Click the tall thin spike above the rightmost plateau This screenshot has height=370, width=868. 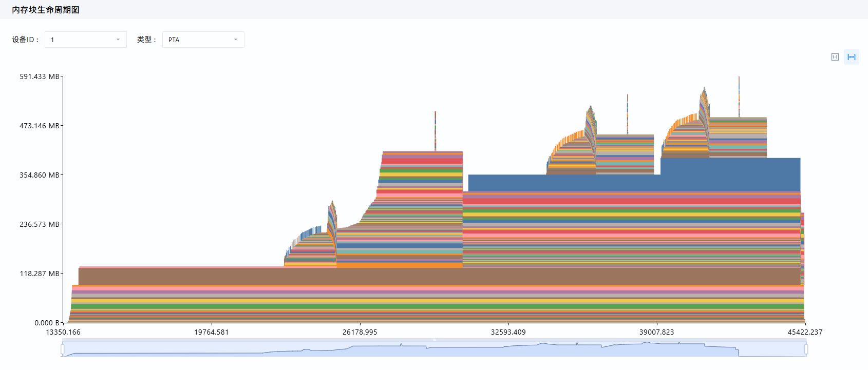click(739, 96)
